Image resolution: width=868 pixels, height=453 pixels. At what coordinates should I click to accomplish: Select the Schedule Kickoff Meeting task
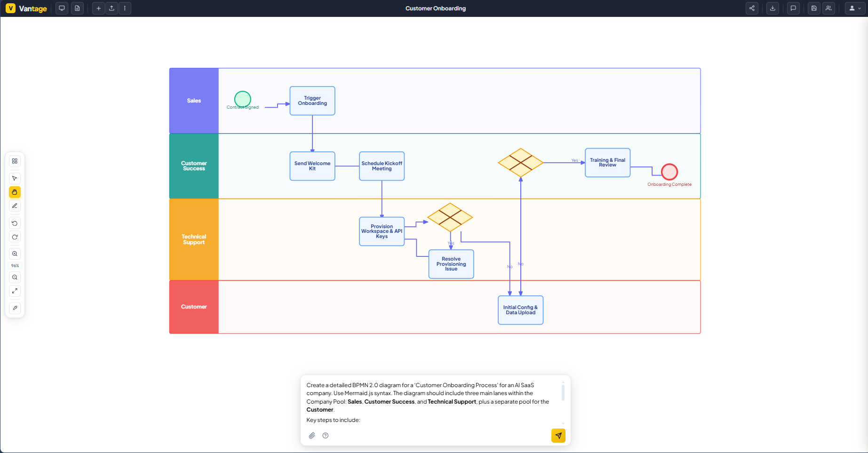point(382,166)
